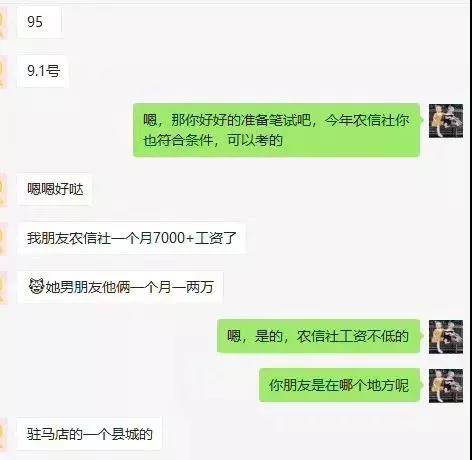Tap the avatar next to the 你朋友是在哪个地方呢 message
This screenshot has width=472, height=460.
tap(446, 386)
